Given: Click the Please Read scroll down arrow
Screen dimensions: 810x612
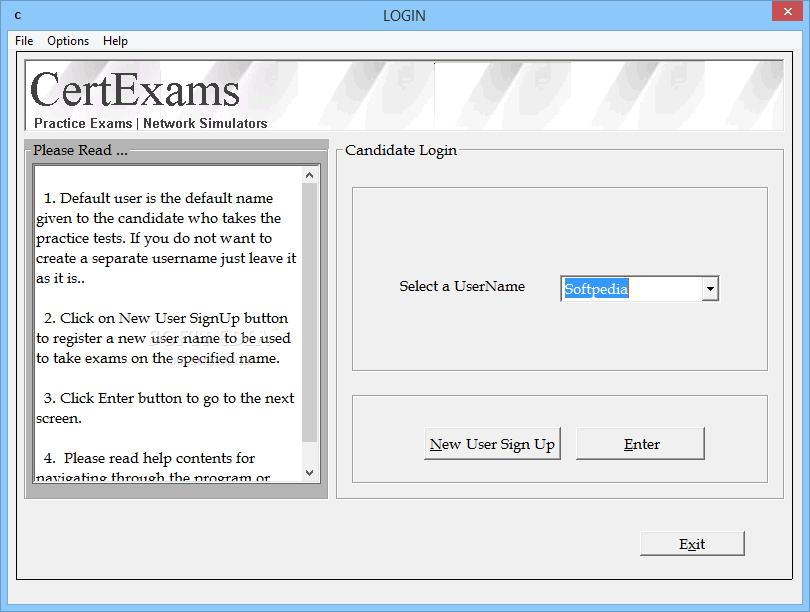Looking at the screenshot, I should [x=309, y=473].
